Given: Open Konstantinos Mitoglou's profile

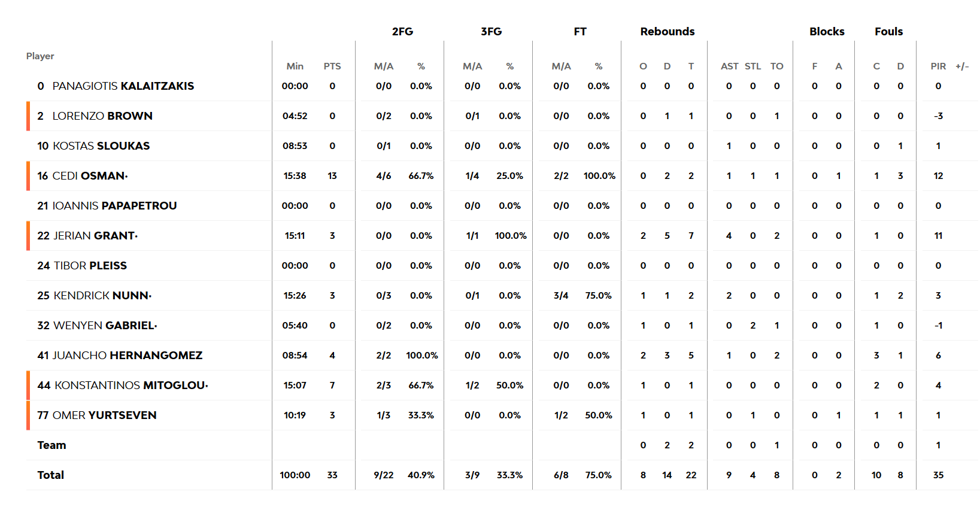Looking at the screenshot, I should (130, 385).
